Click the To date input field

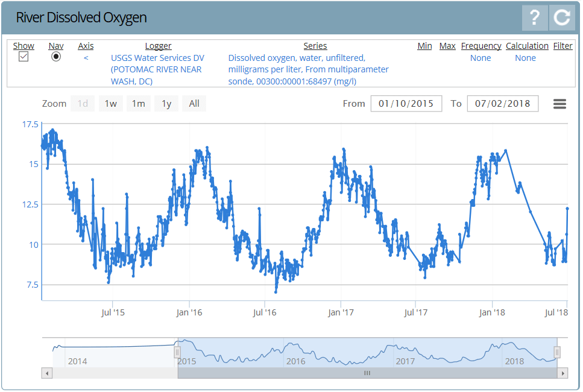[x=502, y=104]
